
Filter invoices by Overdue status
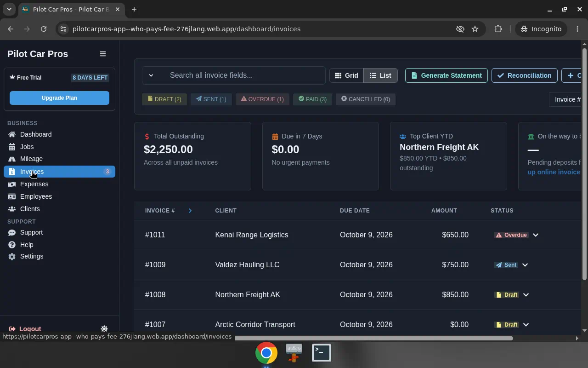coord(263,99)
